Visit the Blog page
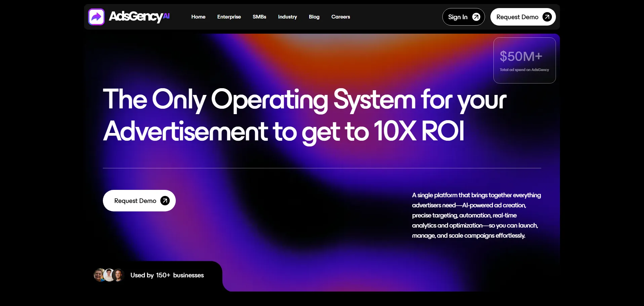644x306 pixels. 314,17
